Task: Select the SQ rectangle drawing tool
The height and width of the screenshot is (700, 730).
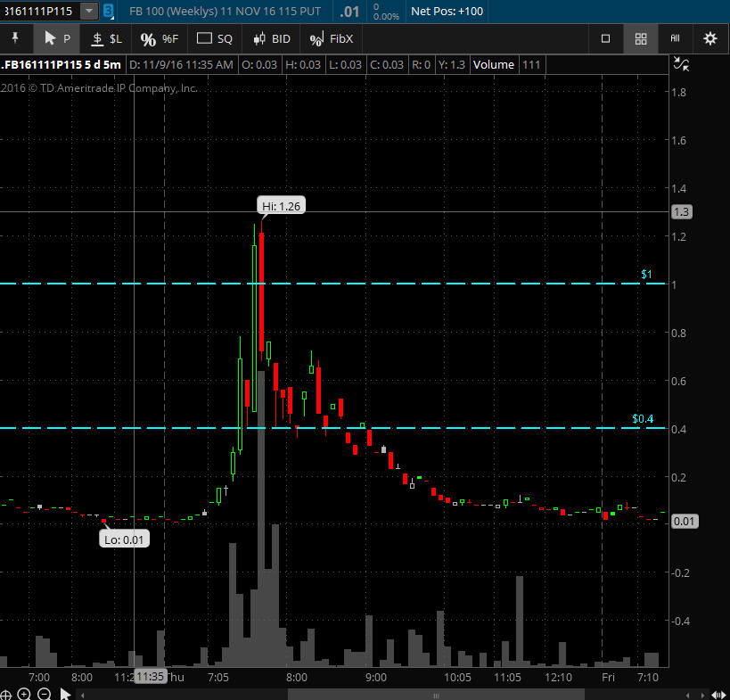Action: pyautogui.click(x=214, y=38)
